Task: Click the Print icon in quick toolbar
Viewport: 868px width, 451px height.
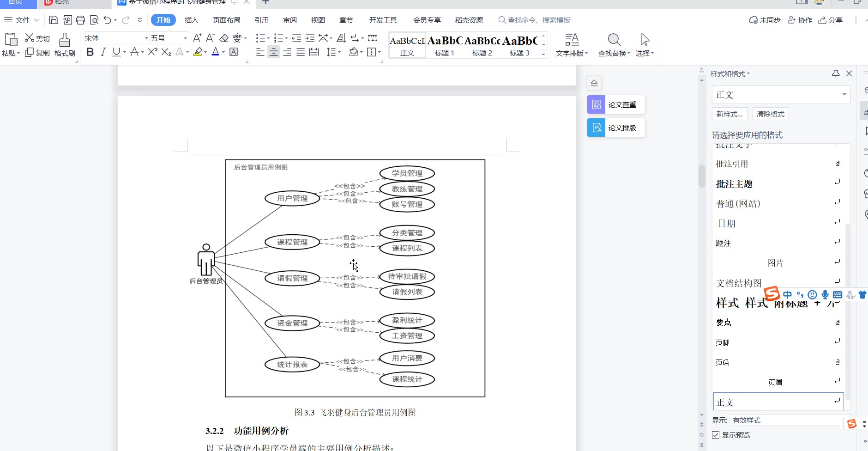Action: (80, 20)
